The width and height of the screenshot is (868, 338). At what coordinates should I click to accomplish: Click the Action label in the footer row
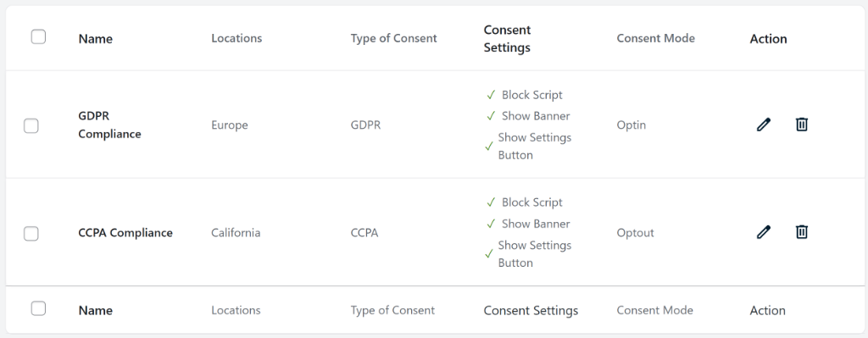767,310
